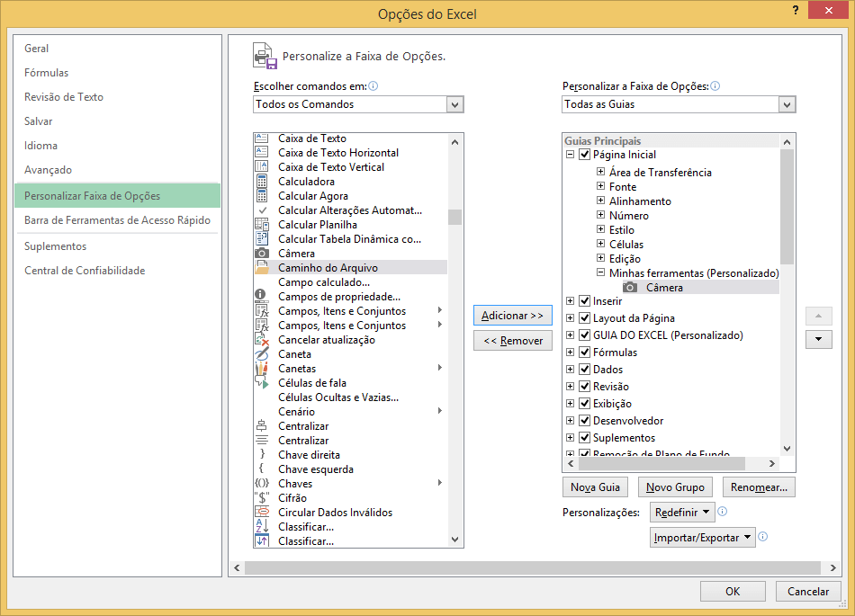
Task: Toggle the Desenvolvedor tab checkbox
Action: 585,421
